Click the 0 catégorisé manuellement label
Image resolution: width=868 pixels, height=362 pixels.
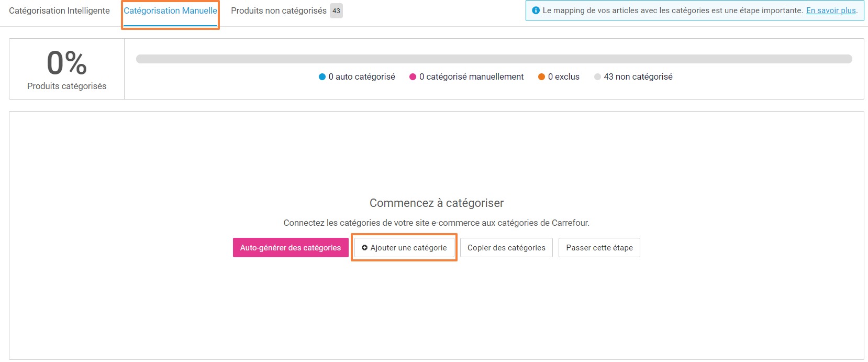(471, 76)
